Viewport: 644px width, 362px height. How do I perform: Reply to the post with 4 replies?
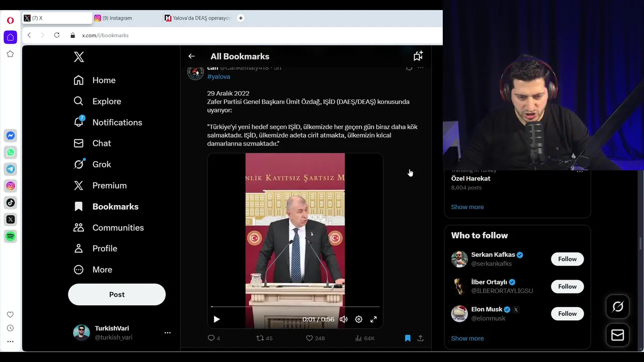coord(214,338)
